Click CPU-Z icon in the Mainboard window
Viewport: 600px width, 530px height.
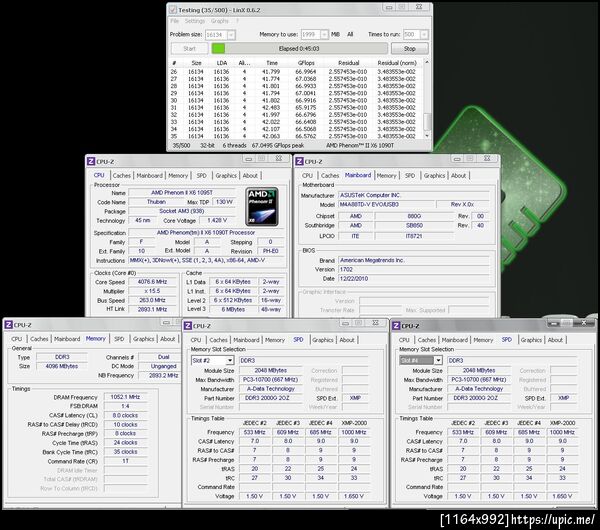click(299, 161)
